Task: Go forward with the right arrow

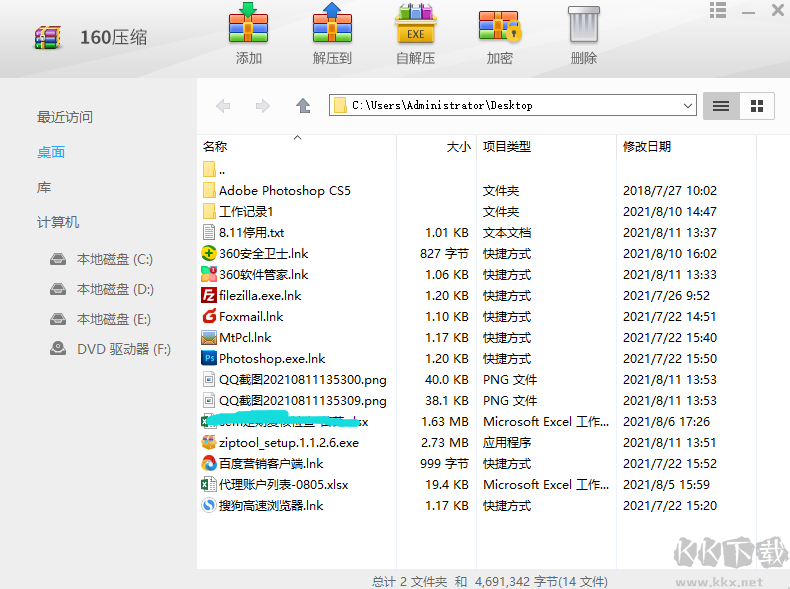Action: tap(262, 106)
